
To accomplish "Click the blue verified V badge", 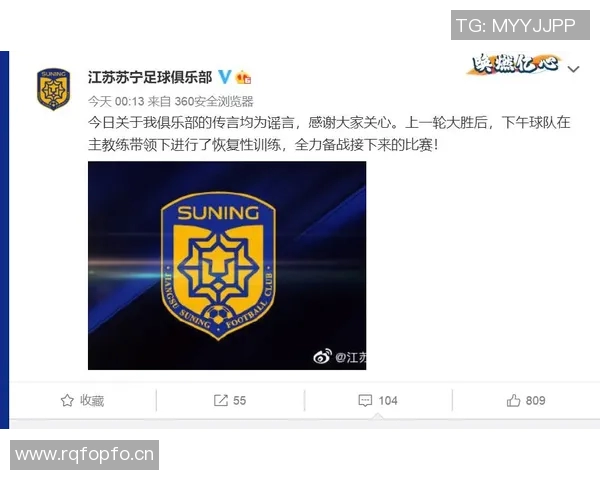I will pyautogui.click(x=225, y=77).
